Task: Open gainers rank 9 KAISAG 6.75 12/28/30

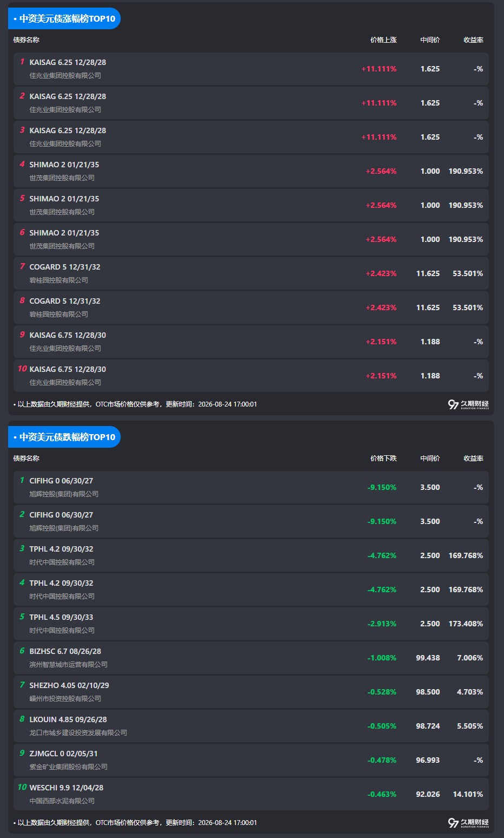Action: point(251,342)
